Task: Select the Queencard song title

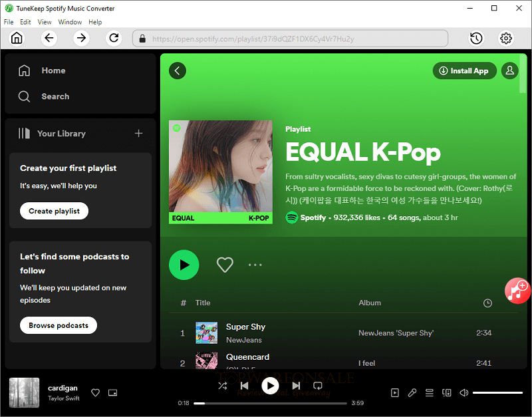Action: [x=247, y=357]
